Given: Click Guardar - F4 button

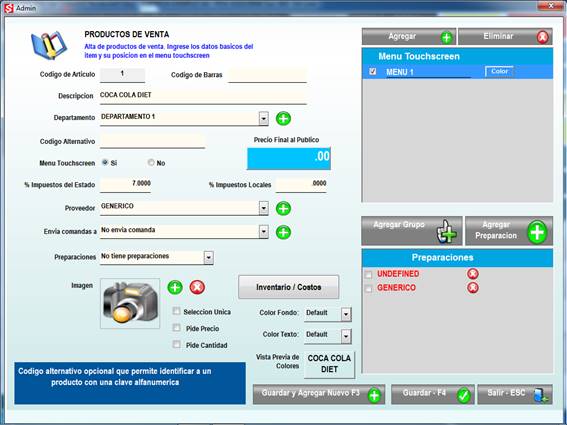Looking at the screenshot, I should point(433,394).
